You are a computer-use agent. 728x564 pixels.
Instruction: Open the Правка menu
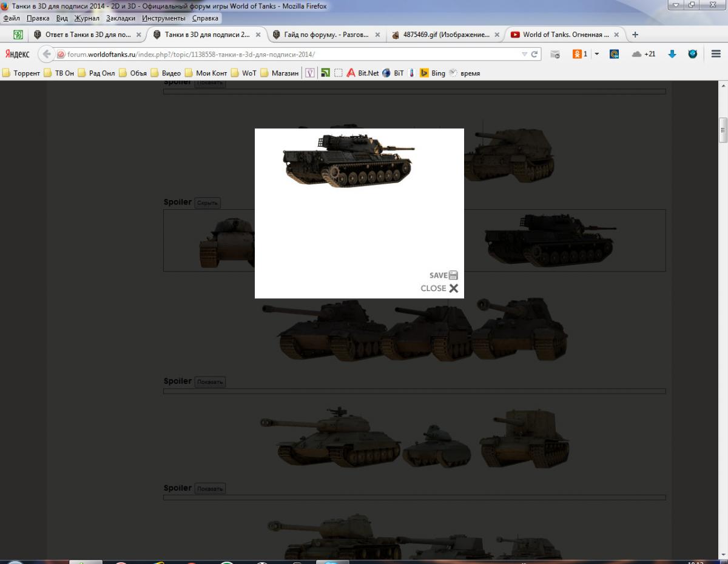[x=38, y=18]
